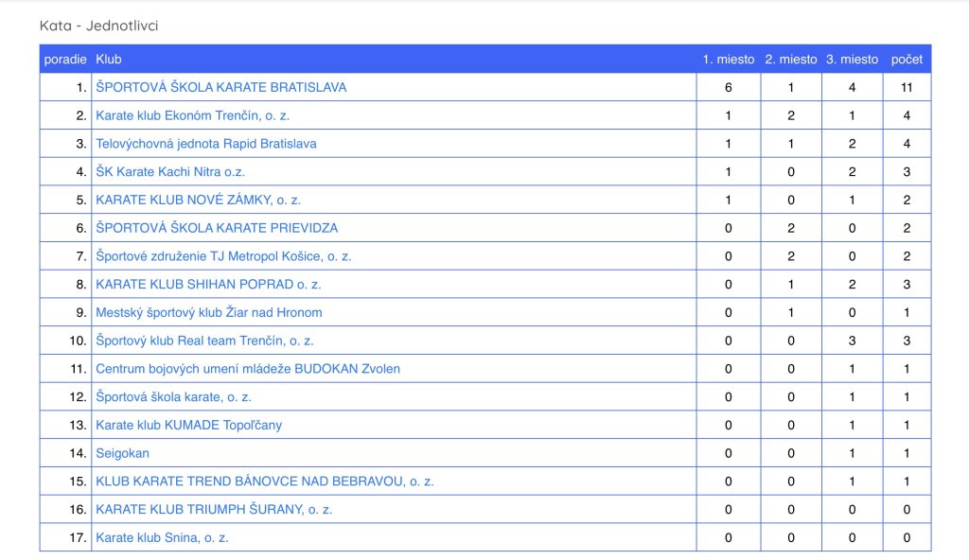This screenshot has height=560, width=969.
Task: Open Športová škola karate, o. z. link
Action: [173, 396]
